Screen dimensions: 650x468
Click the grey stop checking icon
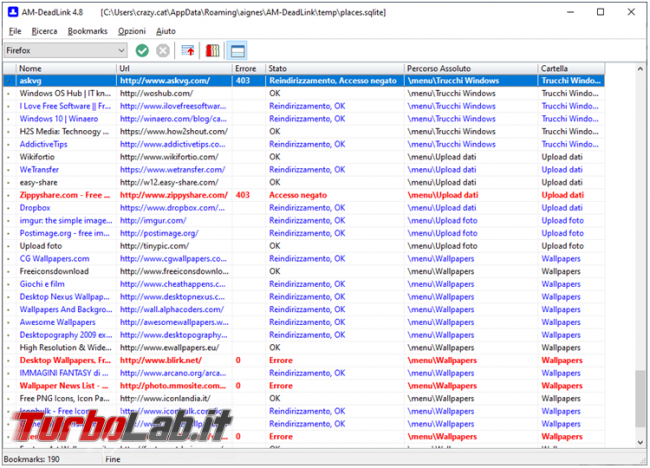[x=163, y=51]
